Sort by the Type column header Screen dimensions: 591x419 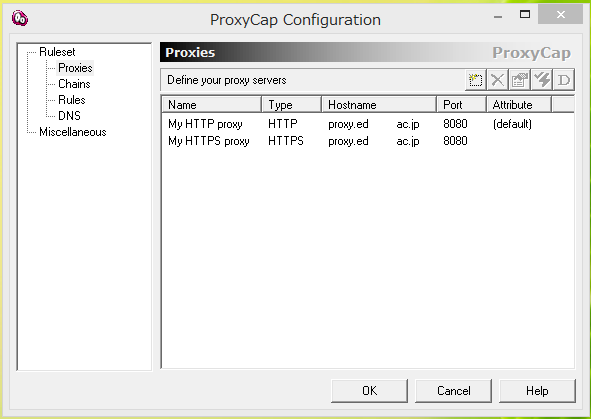point(291,104)
